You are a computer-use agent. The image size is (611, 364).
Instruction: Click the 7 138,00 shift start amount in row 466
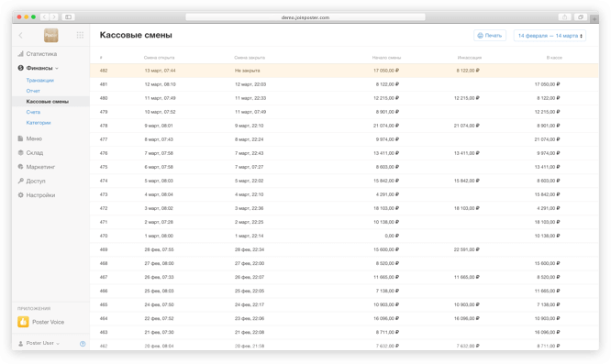(x=387, y=291)
